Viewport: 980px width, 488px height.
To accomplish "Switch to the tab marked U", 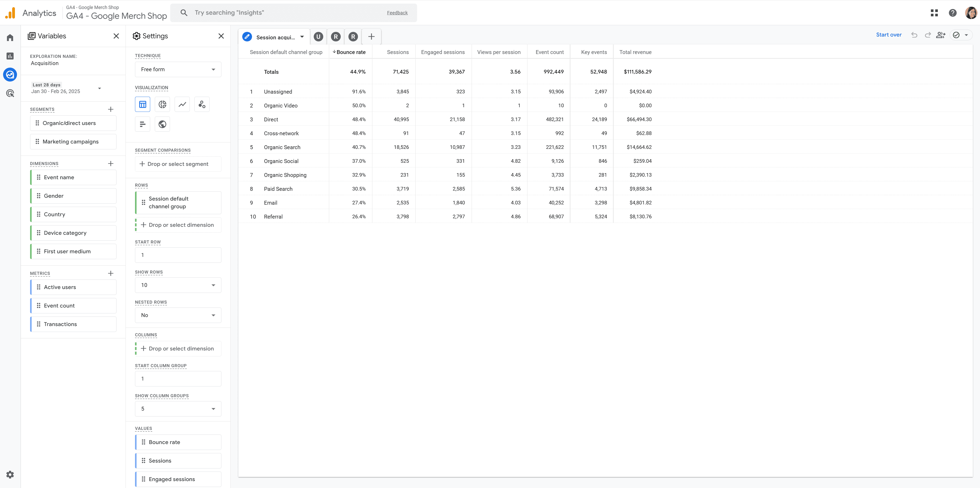I will (x=318, y=37).
